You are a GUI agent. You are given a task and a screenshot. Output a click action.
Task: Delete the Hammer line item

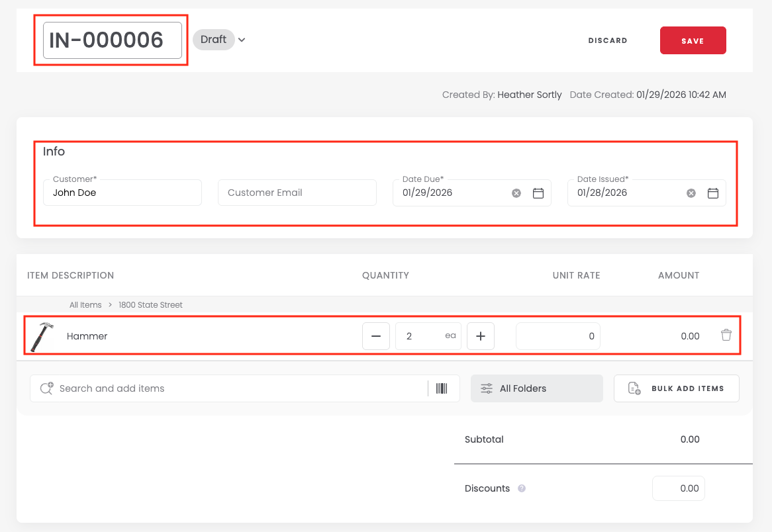[726, 335]
